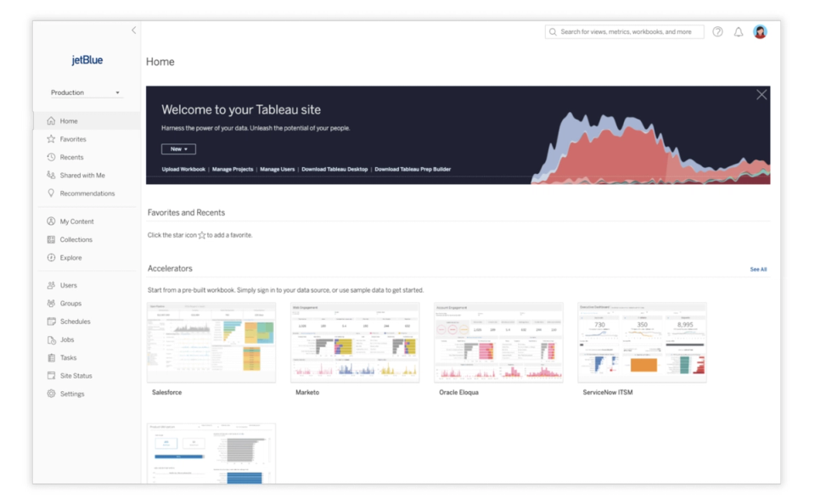
Task: Click the My Content person icon
Action: (x=51, y=221)
